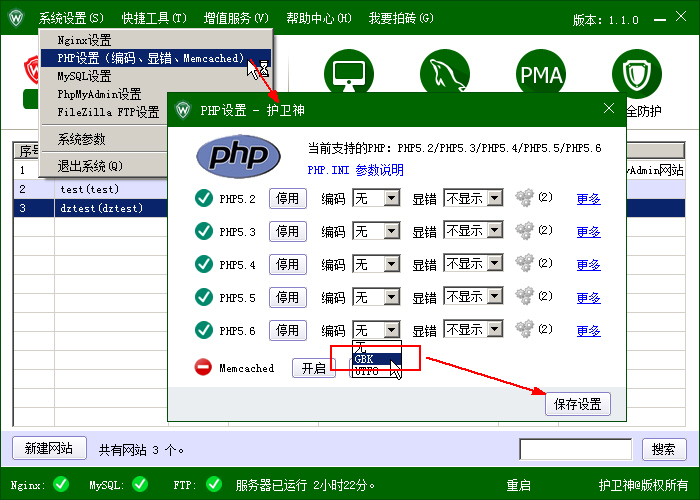The image size is (700, 500).
Task: Click the gear icon for PHP5.4
Action: point(525,263)
